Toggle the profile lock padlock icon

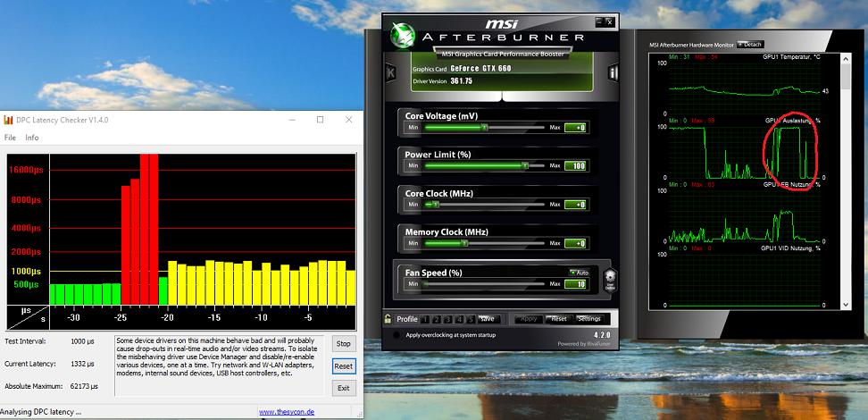(x=388, y=319)
